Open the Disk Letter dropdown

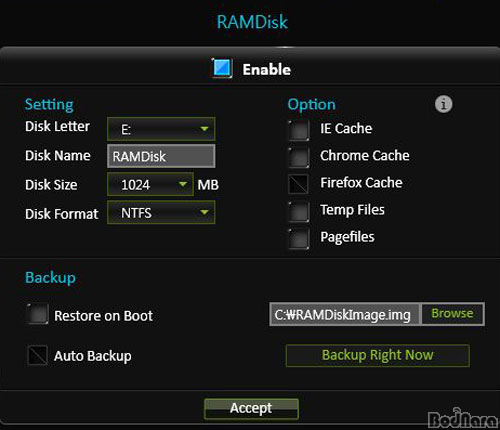[161, 129]
